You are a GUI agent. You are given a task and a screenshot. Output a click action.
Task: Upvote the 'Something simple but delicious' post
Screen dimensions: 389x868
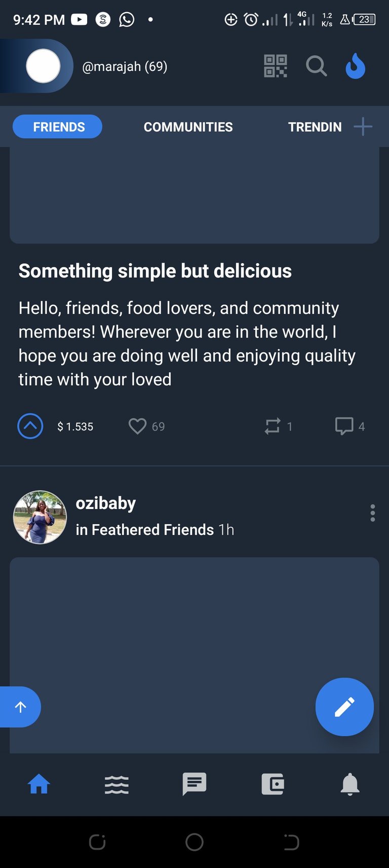pos(30,426)
